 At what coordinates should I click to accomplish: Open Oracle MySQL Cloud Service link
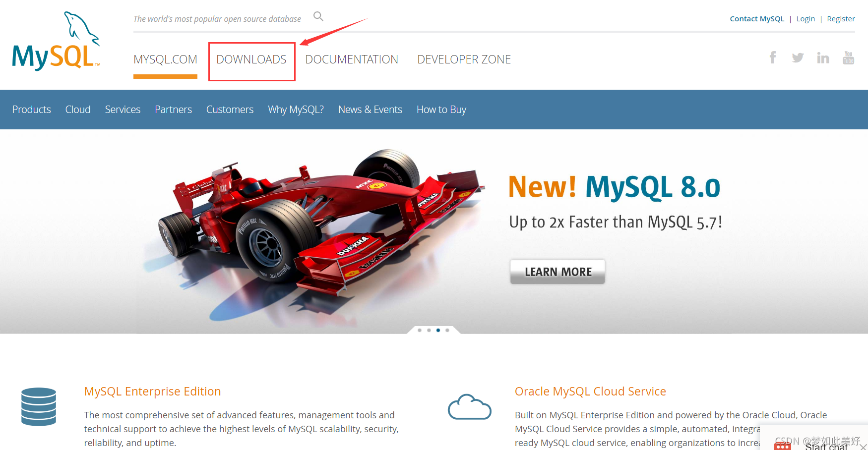(590, 392)
